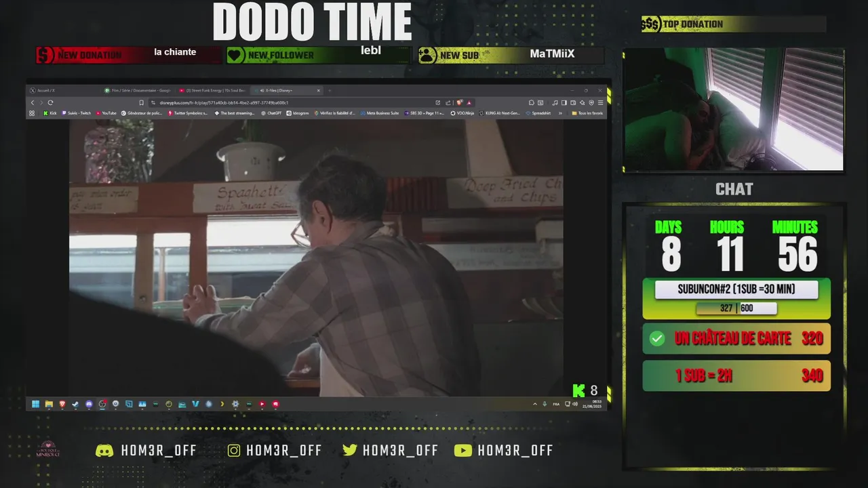Screen dimensions: 868x488
Task: Open the blue V app taskbar icon
Action: click(x=195, y=404)
